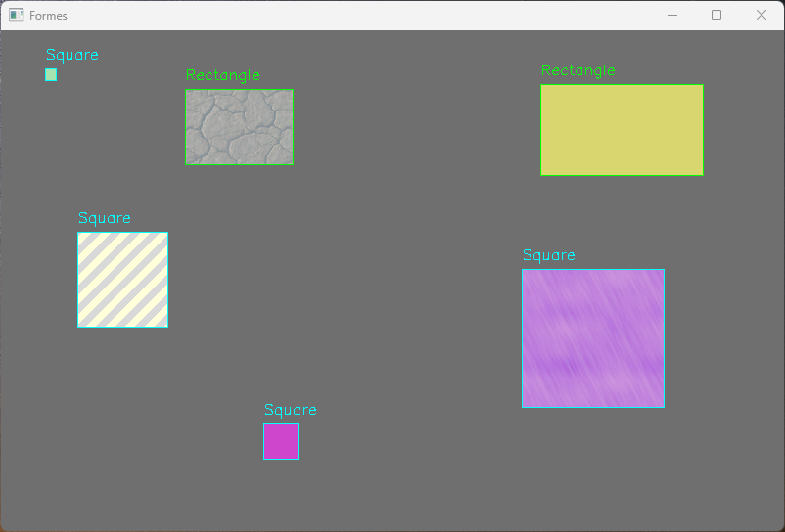The height and width of the screenshot is (532, 785).
Task: Click Square label above striped shape
Action: point(105,218)
